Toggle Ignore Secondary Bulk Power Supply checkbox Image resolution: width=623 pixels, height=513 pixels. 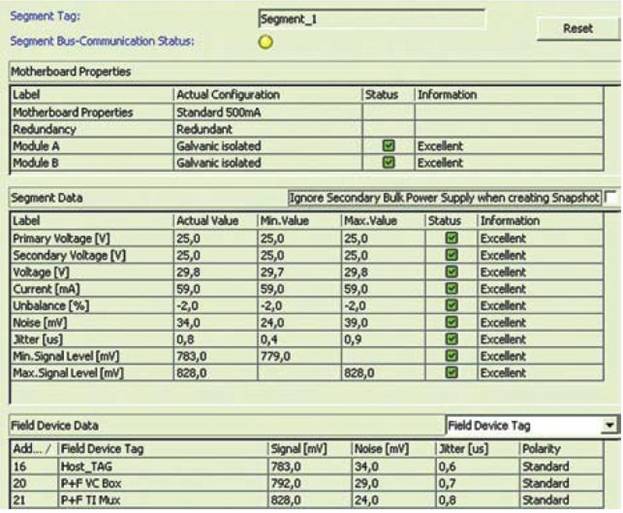point(611,197)
